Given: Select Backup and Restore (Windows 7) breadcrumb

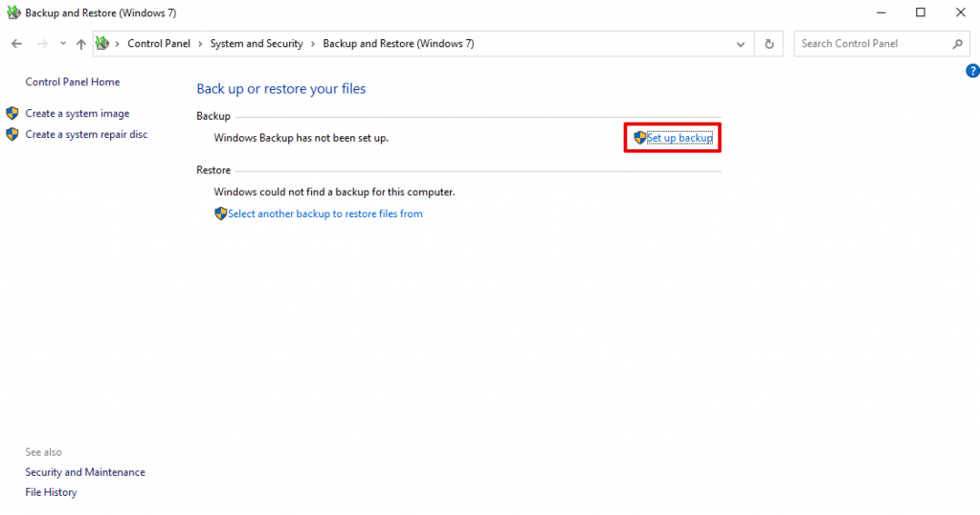Looking at the screenshot, I should click(398, 44).
